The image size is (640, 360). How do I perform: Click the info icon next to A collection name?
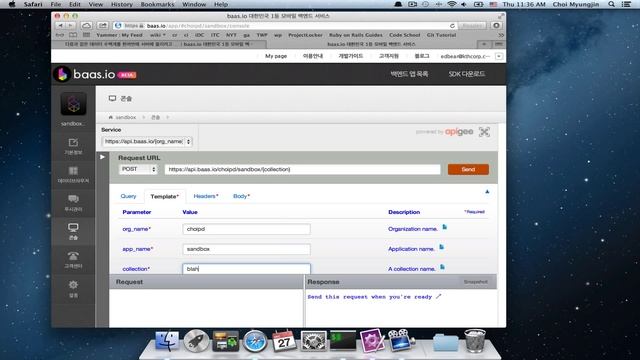coord(442,267)
